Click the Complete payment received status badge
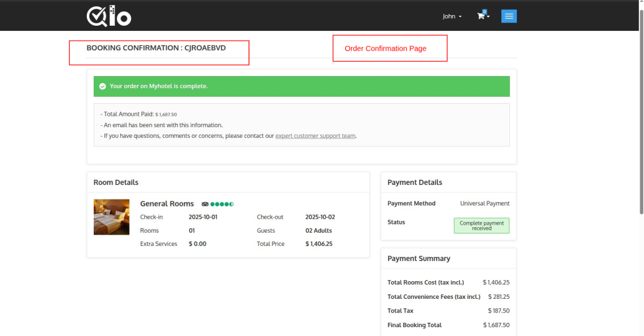This screenshot has height=336, width=644. click(481, 225)
